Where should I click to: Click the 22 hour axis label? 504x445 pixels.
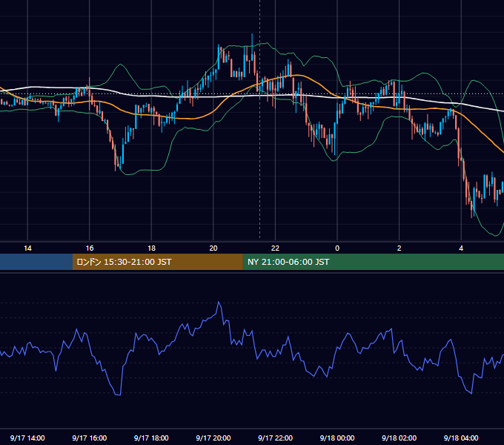coord(275,248)
